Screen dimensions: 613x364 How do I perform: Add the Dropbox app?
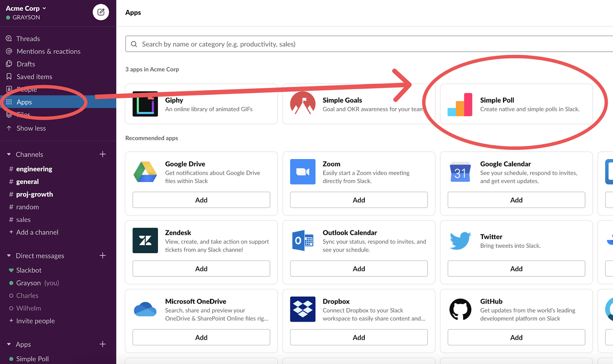[359, 337]
